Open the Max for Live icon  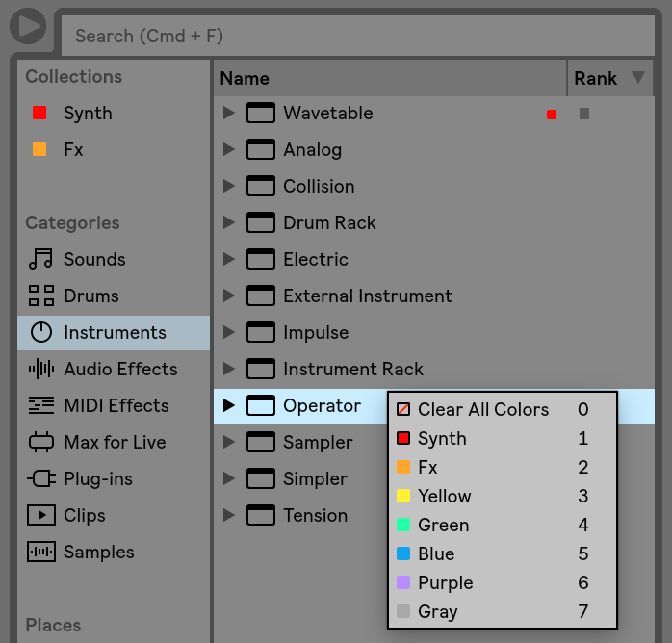[x=41, y=442]
